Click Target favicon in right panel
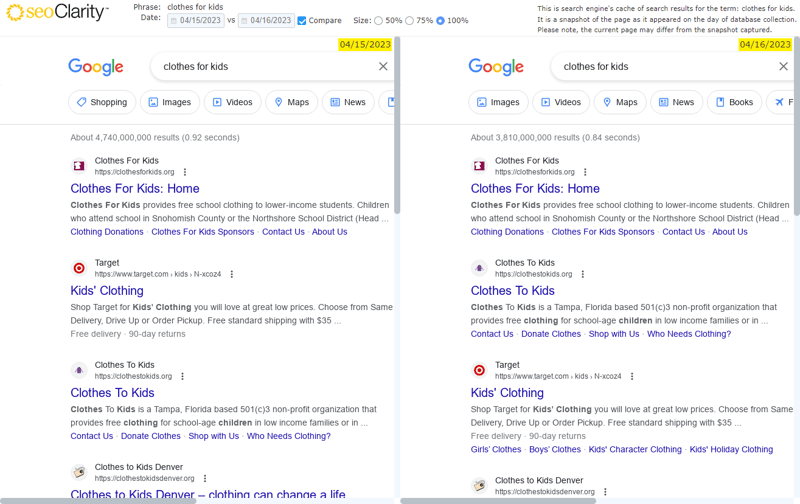The width and height of the screenshot is (800, 504). pyautogui.click(x=479, y=370)
